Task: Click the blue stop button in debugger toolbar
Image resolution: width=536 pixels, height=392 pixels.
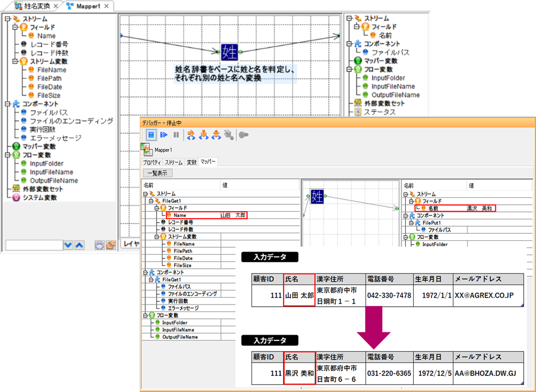Action: tap(151, 135)
